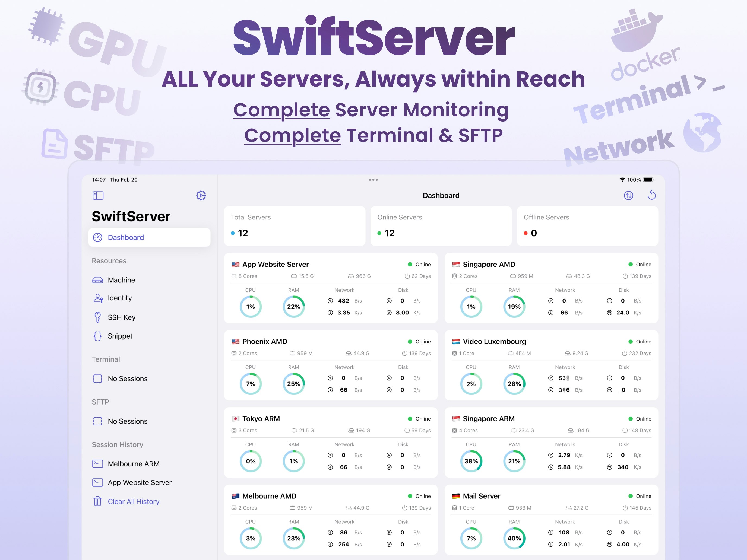Select Dashboard in the sidebar
Image resolution: width=747 pixels, height=560 pixels.
click(149, 237)
